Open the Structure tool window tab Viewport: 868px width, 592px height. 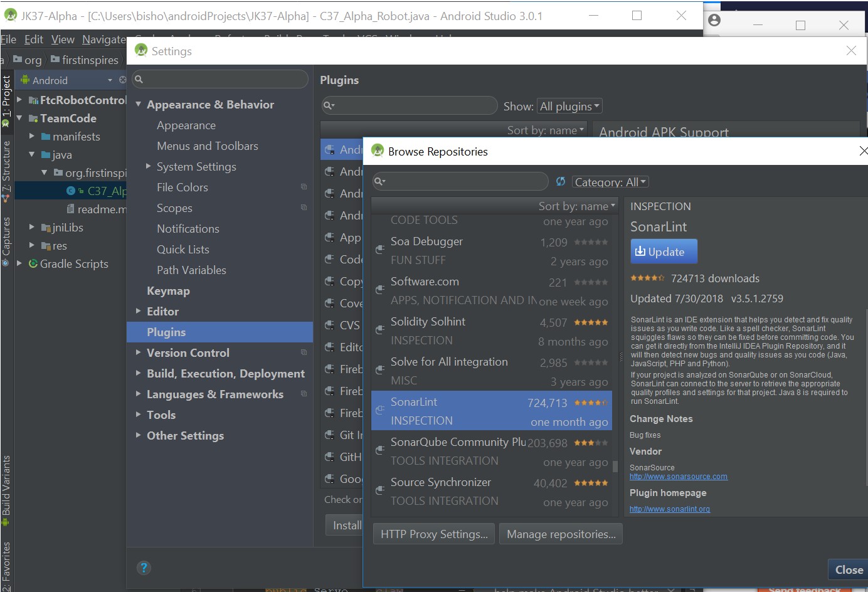coord(6,171)
